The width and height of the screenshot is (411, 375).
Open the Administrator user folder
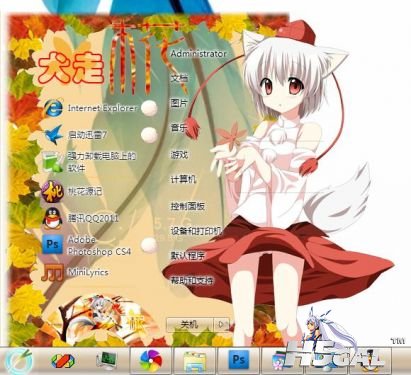click(x=198, y=53)
